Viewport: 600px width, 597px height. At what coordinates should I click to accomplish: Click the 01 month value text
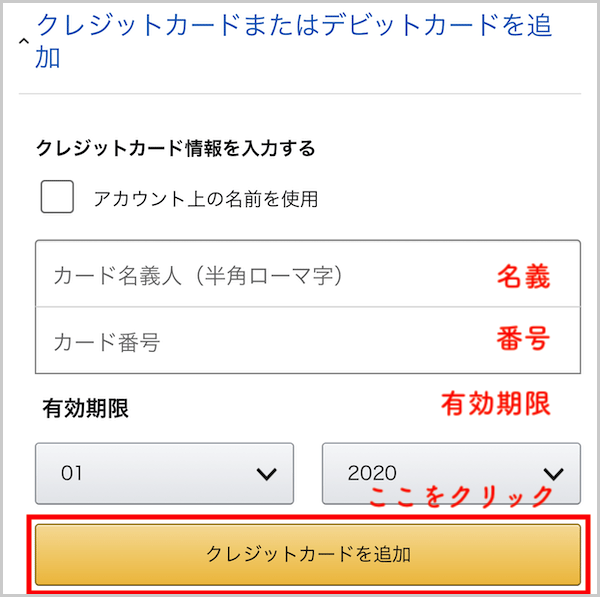click(x=71, y=473)
